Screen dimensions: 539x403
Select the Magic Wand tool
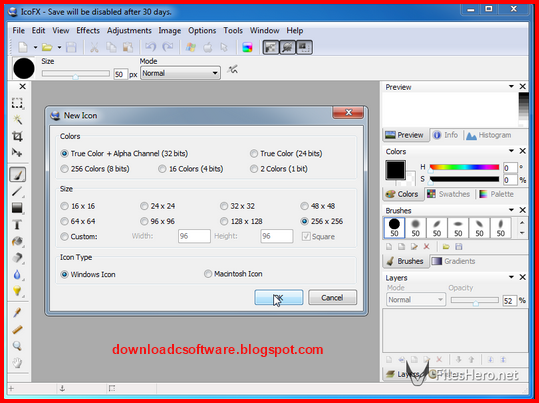pos(17,119)
